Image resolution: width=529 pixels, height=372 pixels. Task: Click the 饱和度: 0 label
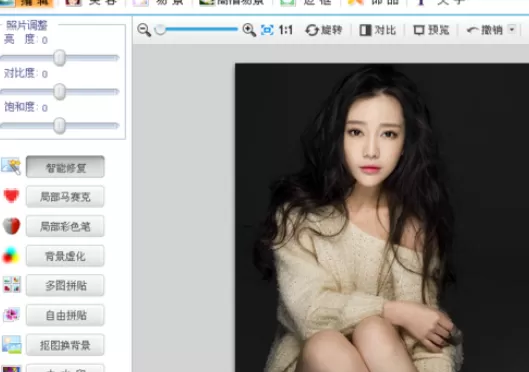point(26,107)
